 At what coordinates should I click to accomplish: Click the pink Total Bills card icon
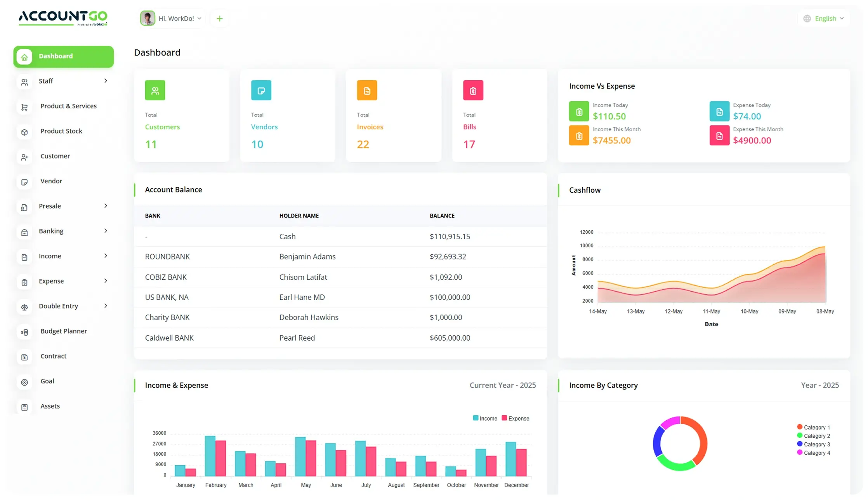coord(473,90)
